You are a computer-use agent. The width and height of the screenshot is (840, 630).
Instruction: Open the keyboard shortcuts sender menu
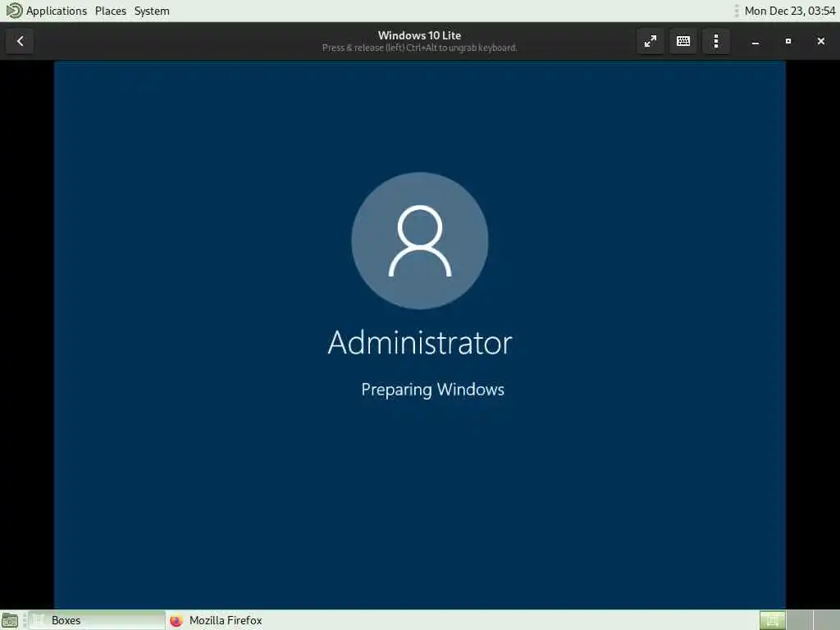pos(683,41)
